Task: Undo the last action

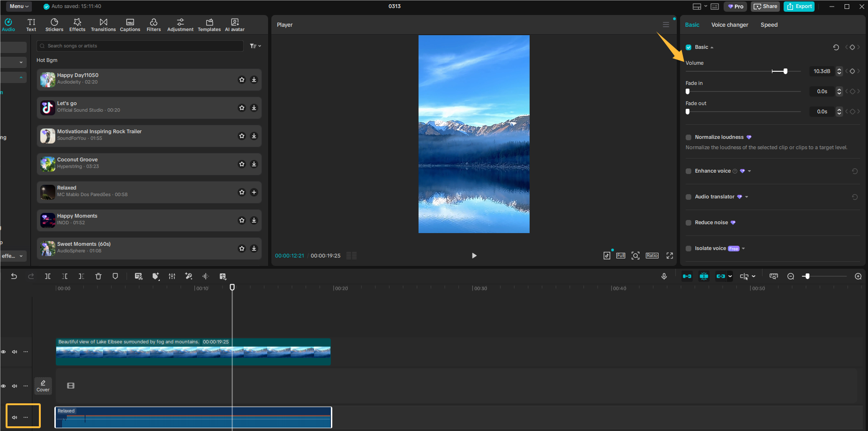Action: [x=14, y=276]
